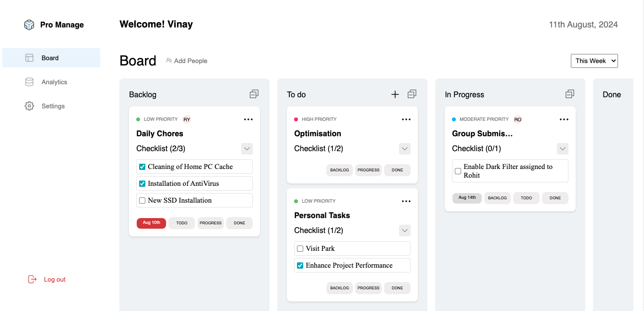Screen dimensions: 644x311
Task: Collapse all cards in In Progress column
Action: tap(570, 94)
